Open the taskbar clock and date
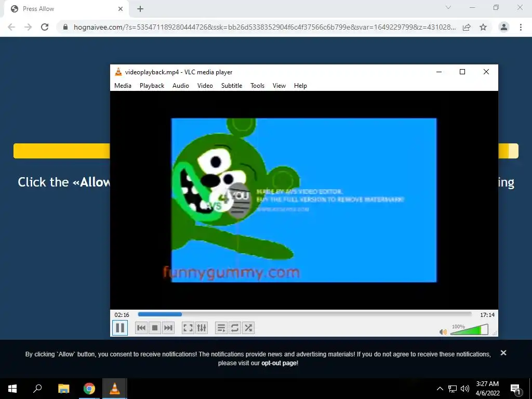The image size is (532, 399). click(x=487, y=389)
